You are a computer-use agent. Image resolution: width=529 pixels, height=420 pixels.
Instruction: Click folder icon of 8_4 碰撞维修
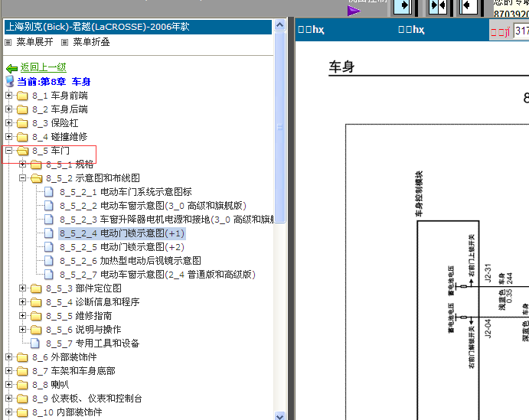click(22, 137)
